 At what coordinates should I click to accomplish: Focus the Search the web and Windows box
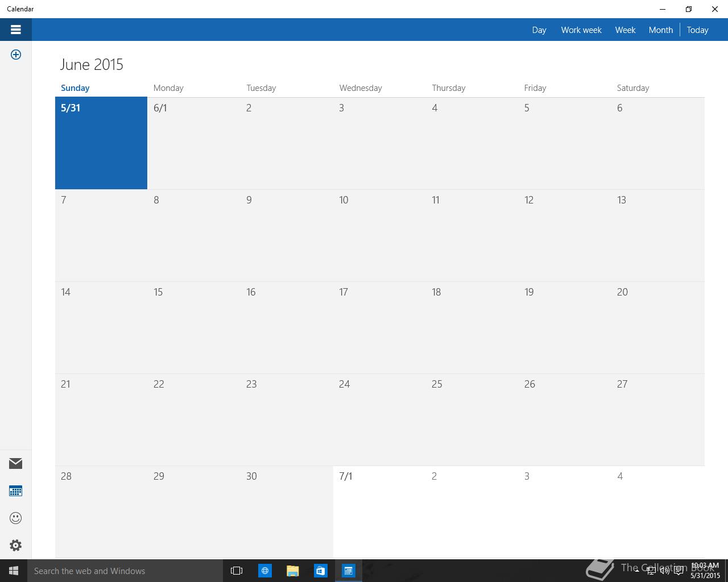[x=125, y=571]
